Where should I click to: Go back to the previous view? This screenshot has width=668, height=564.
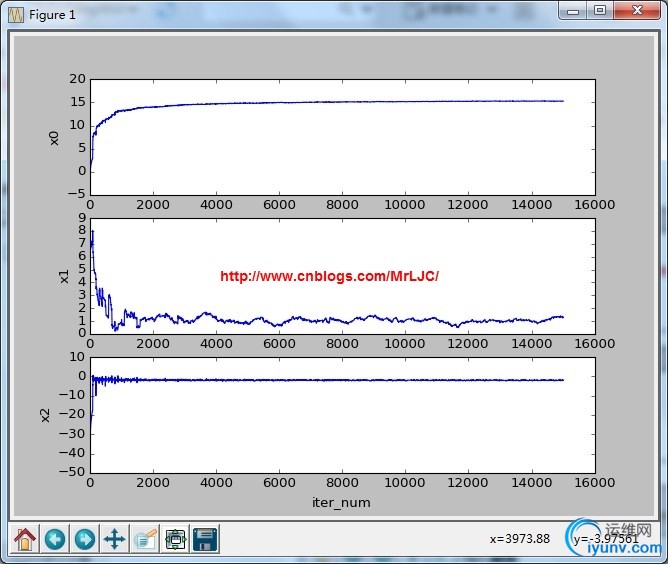coord(55,539)
